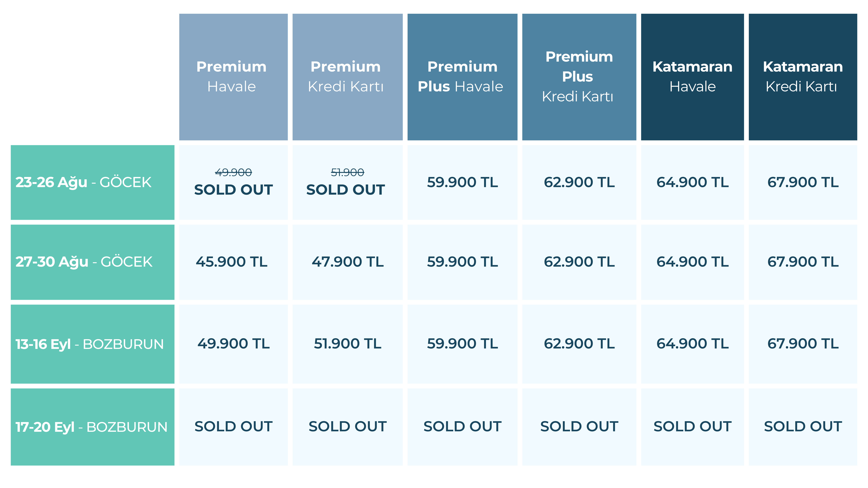Click the struck-through 51.900 price
Viewport: 868px width, 488px height.
pos(347,172)
